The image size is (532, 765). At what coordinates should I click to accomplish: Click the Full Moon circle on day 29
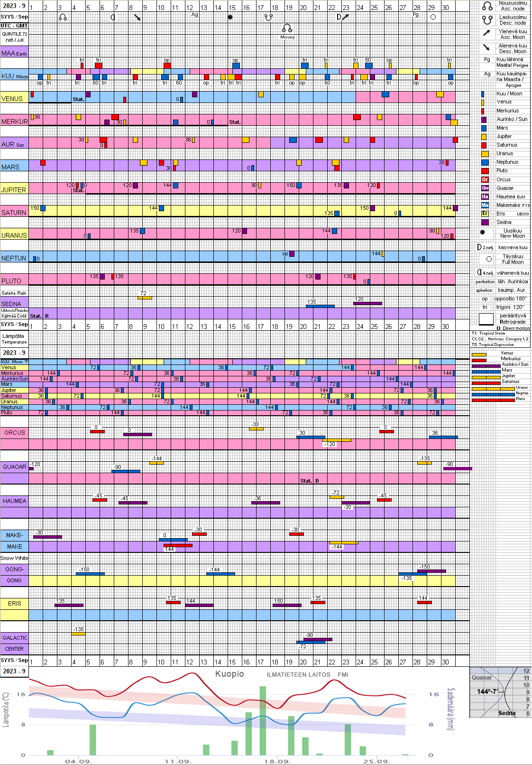(x=432, y=17)
